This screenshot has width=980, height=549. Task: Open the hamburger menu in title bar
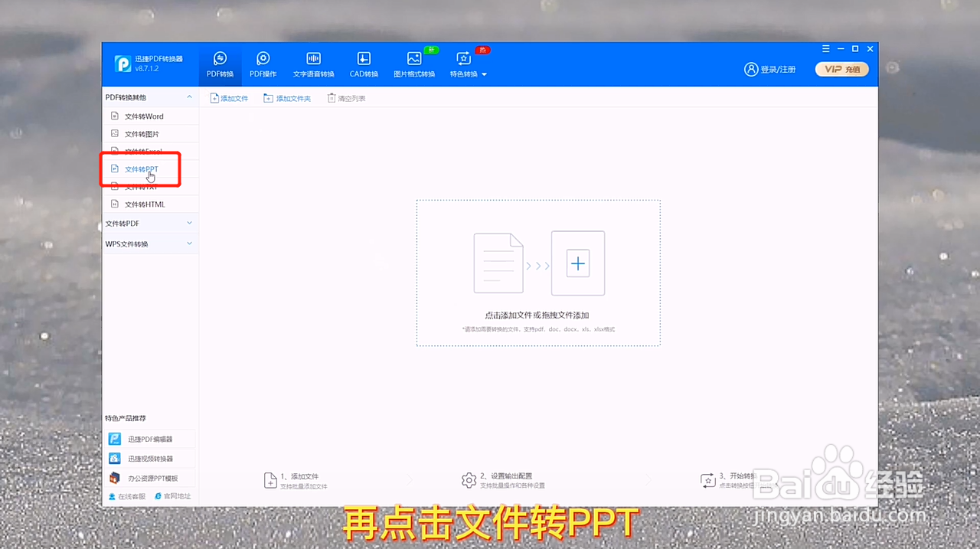[x=826, y=48]
